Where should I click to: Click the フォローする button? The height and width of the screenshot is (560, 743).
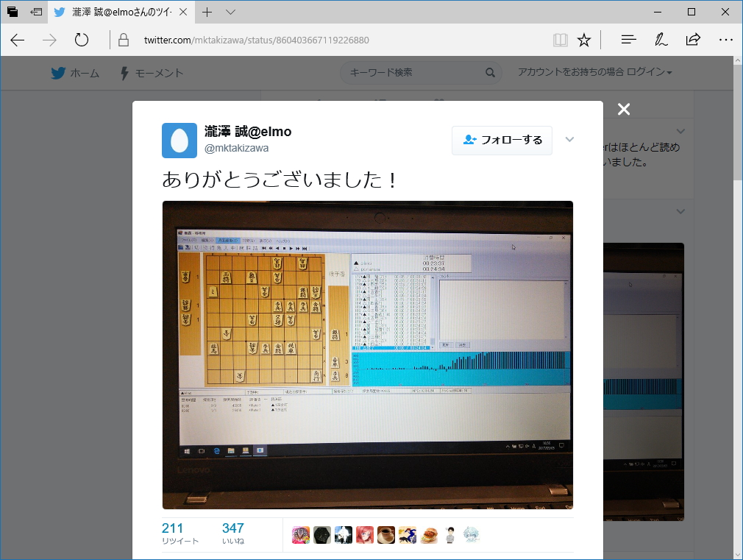click(502, 140)
